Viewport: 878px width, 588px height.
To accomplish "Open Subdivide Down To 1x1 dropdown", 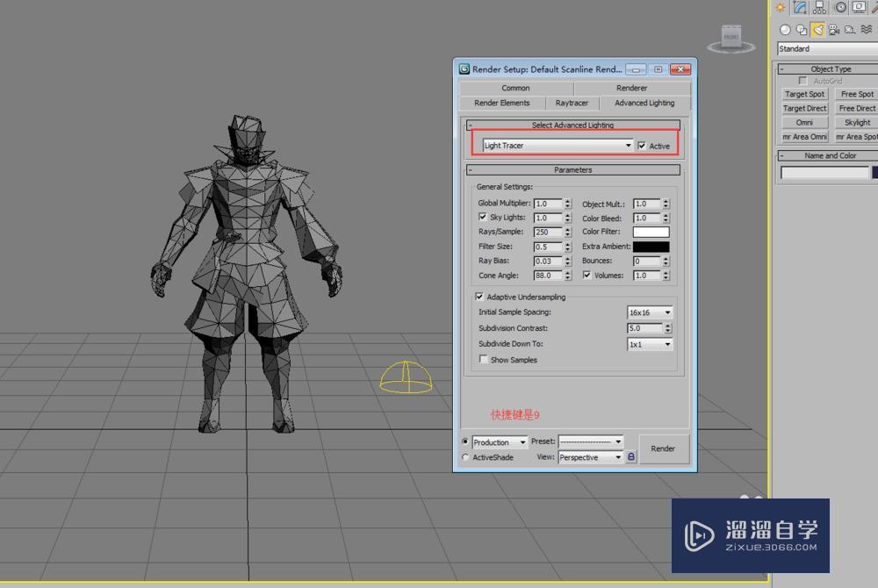I will point(650,344).
